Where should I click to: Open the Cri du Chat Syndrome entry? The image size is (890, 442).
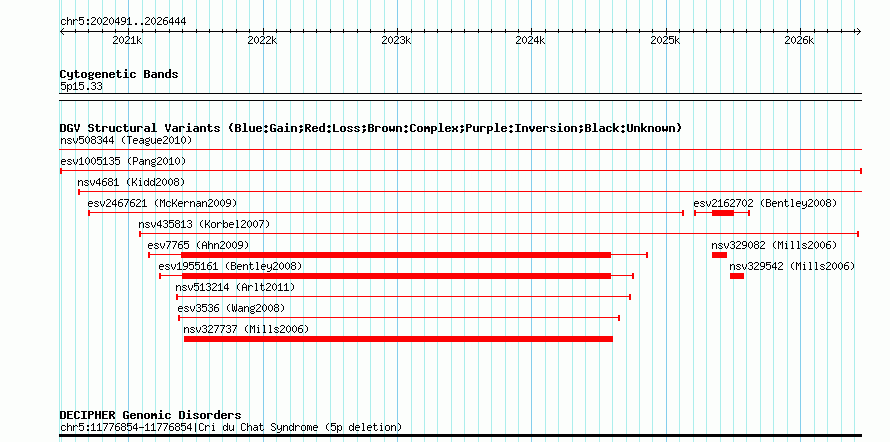pos(231,427)
